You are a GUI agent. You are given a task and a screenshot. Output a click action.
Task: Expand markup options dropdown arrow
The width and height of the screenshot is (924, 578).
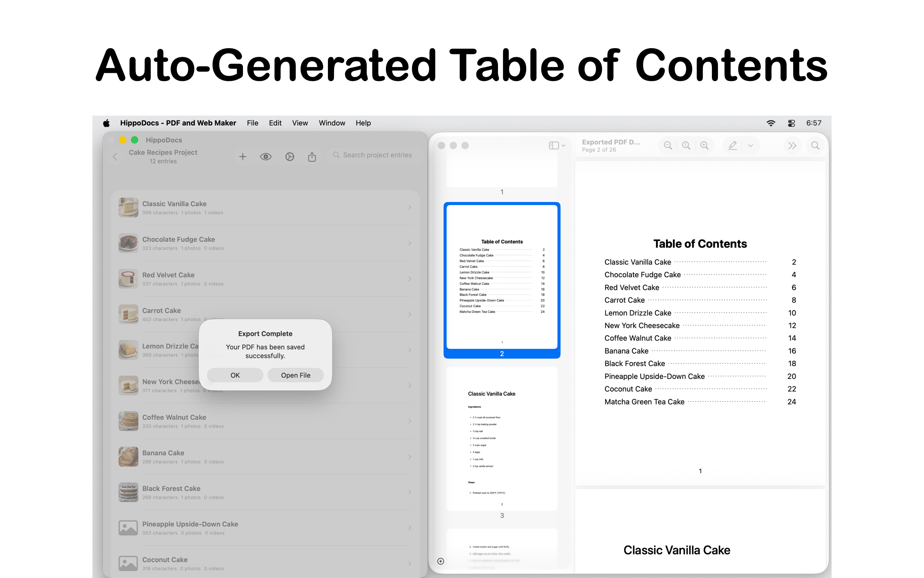pos(751,146)
